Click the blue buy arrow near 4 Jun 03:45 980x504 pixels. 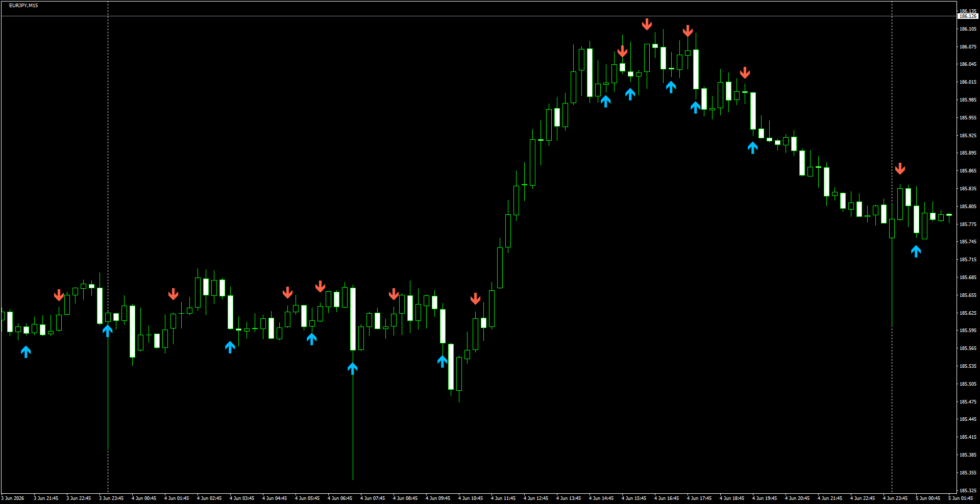click(x=230, y=347)
